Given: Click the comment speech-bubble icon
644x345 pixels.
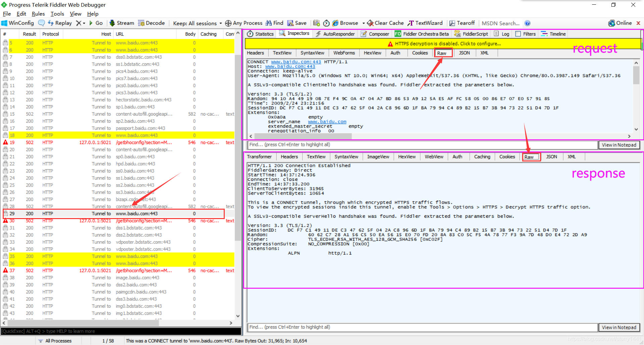Looking at the screenshot, I should click(x=42, y=23).
